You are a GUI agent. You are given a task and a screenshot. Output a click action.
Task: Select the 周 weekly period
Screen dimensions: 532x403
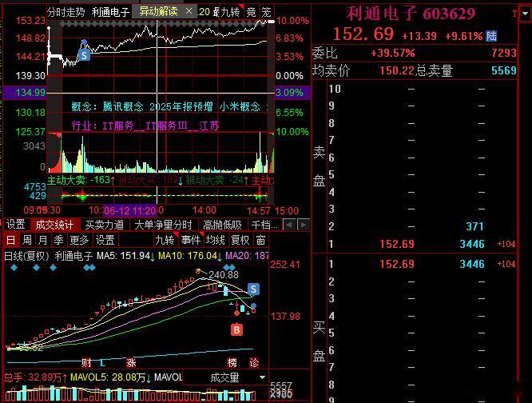pos(27,240)
